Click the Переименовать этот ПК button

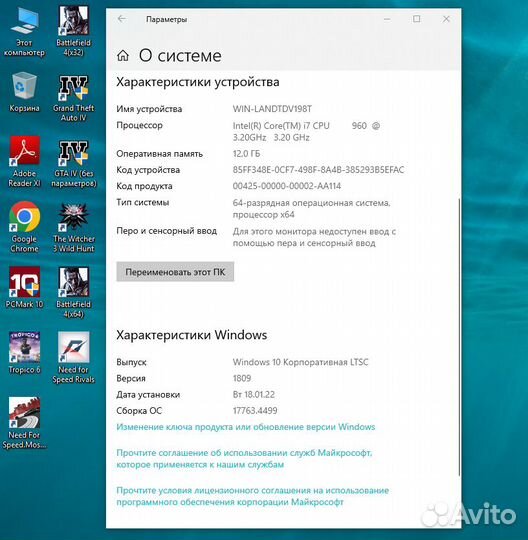pos(175,272)
